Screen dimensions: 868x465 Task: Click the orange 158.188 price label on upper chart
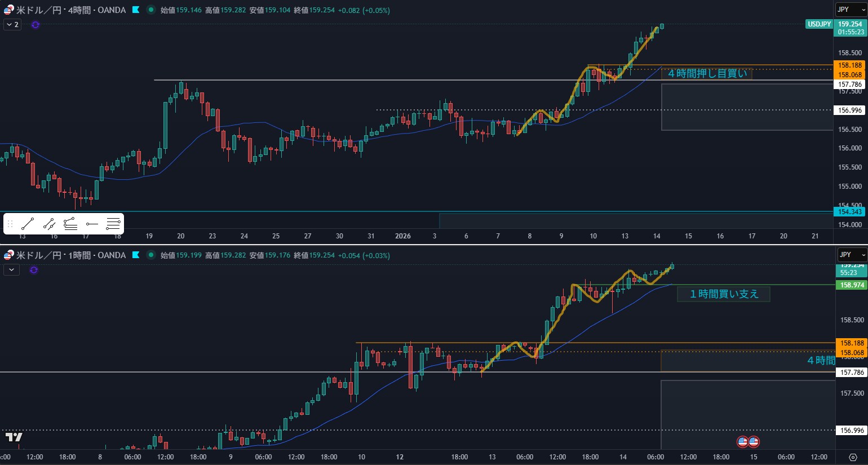[849, 65]
